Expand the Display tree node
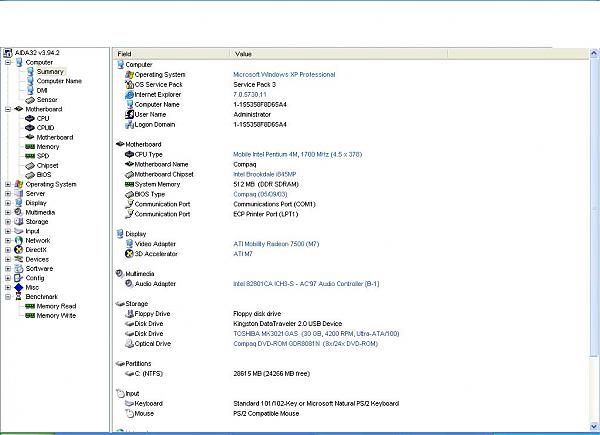600x435 pixels. 8,203
